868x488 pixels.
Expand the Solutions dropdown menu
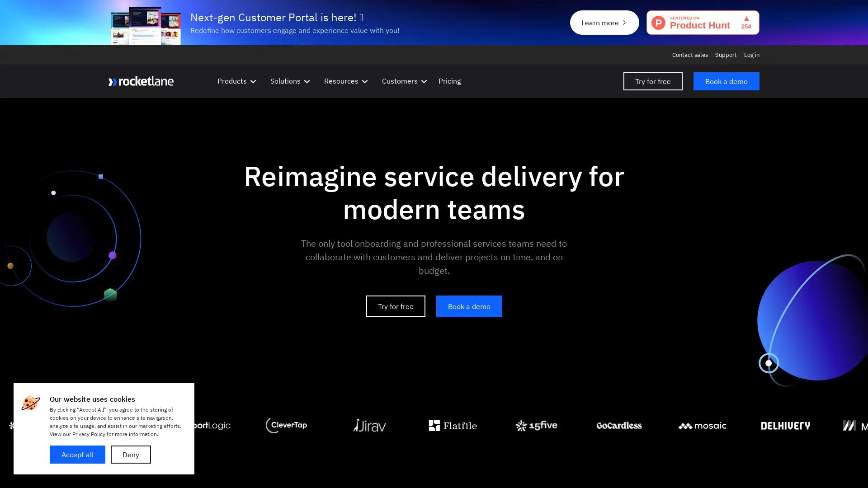[x=290, y=81]
